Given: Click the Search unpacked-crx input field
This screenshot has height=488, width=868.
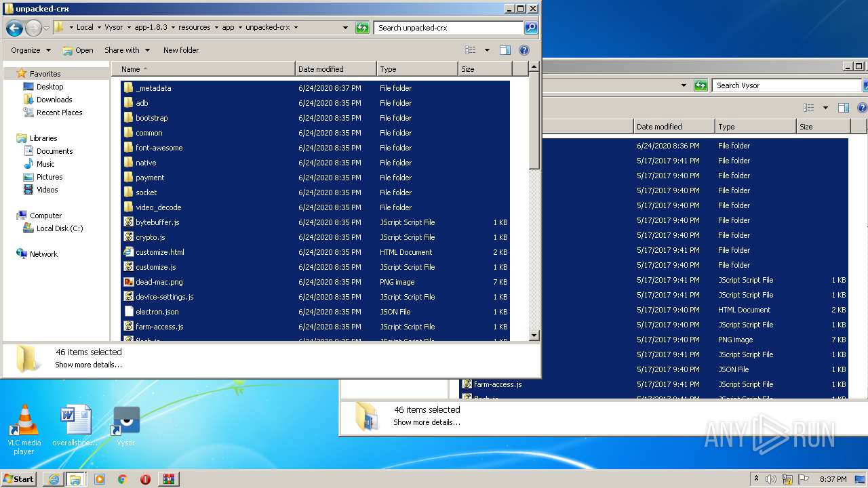Looking at the screenshot, I should (449, 28).
